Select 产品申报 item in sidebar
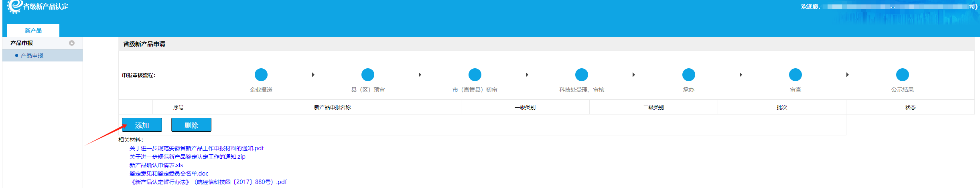980x188 pixels. point(32,55)
